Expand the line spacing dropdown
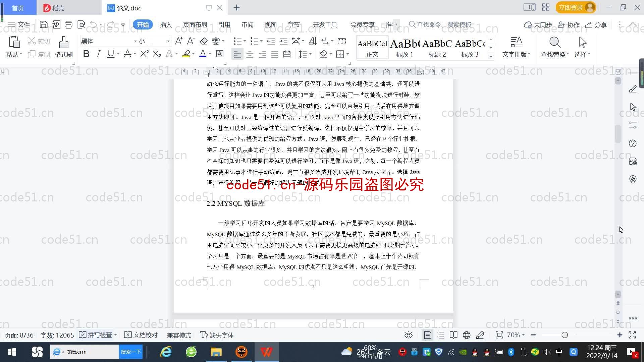The height and width of the screenshot is (362, 644). click(311, 54)
